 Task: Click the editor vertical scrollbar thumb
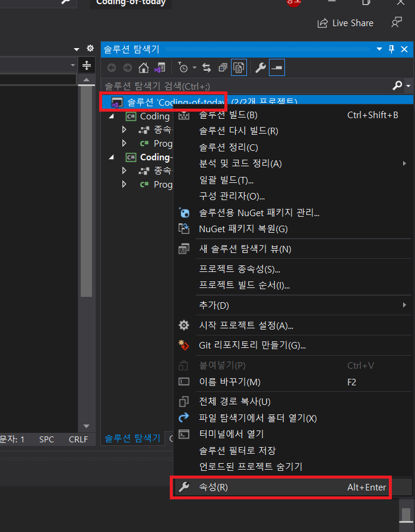pos(87,191)
